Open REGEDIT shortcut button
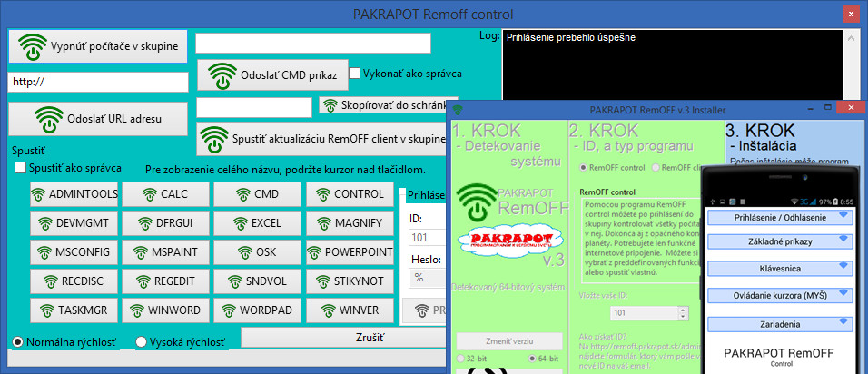The height and width of the screenshot is (374, 868). [166, 281]
